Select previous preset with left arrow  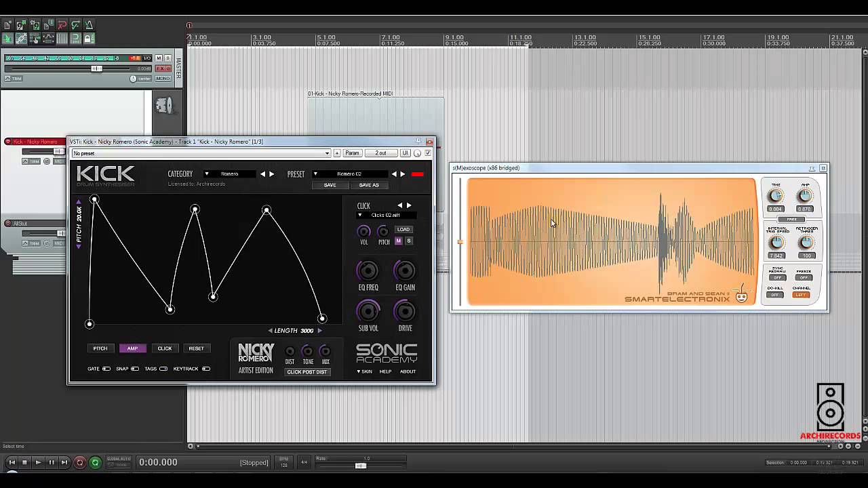394,174
